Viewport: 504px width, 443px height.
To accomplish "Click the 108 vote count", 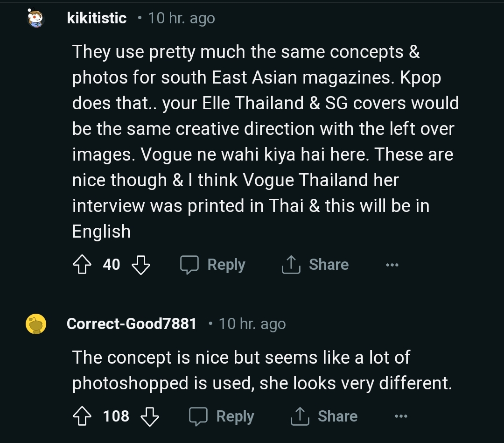I will (x=116, y=416).
